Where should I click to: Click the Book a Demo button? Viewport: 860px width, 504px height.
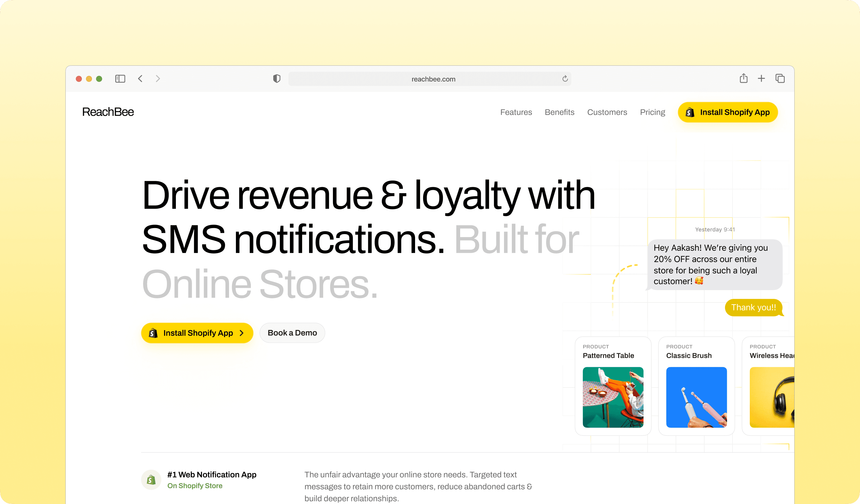click(x=292, y=333)
